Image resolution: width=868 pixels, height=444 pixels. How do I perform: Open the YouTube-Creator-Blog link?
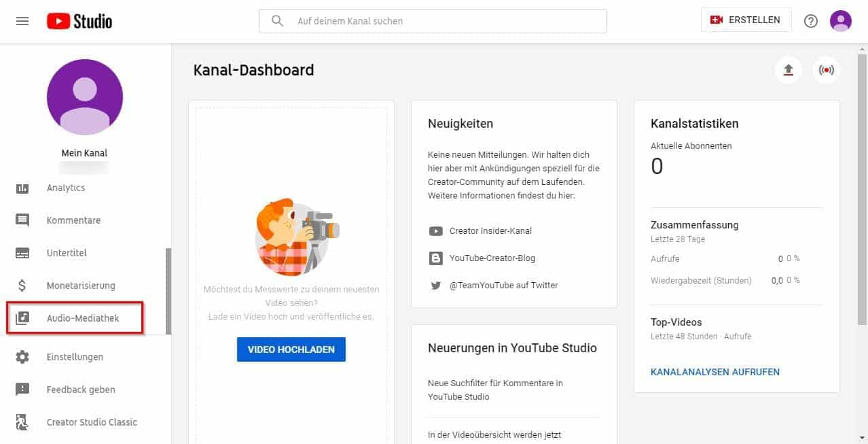492,258
